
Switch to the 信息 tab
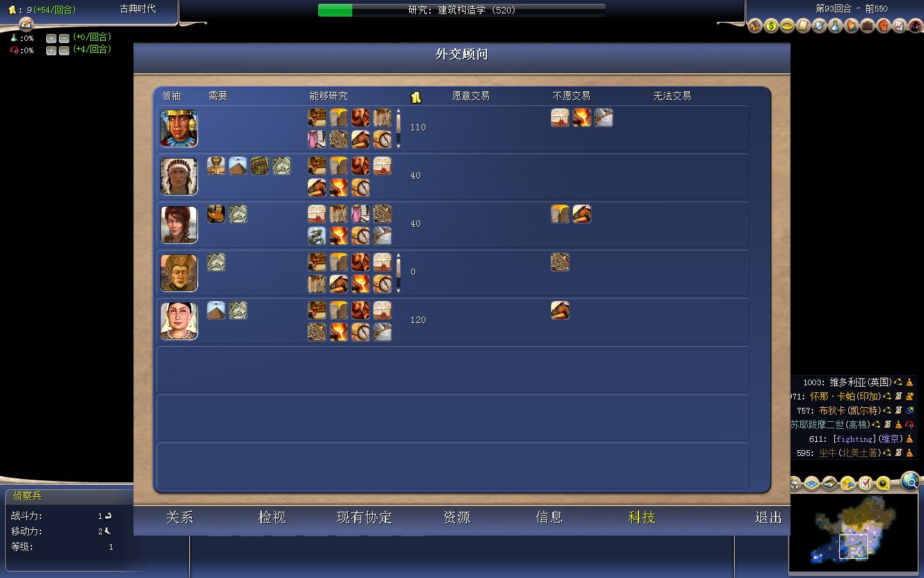tap(549, 517)
